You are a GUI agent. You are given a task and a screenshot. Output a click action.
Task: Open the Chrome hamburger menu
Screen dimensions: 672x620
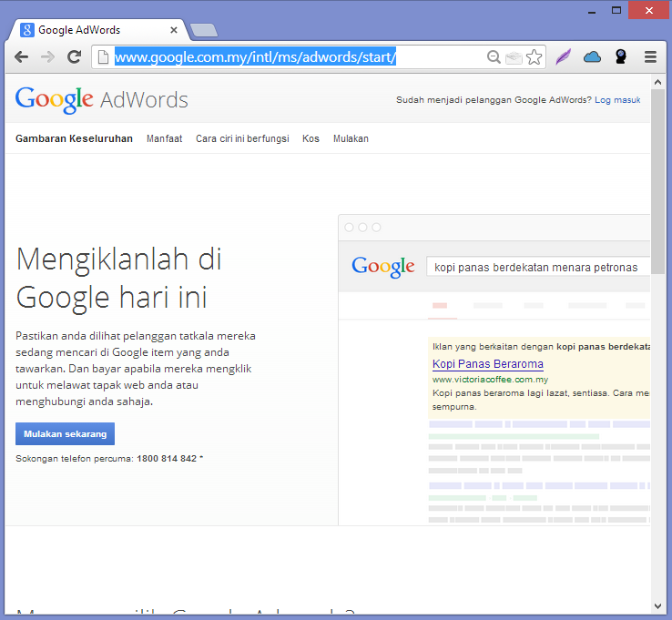[650, 56]
